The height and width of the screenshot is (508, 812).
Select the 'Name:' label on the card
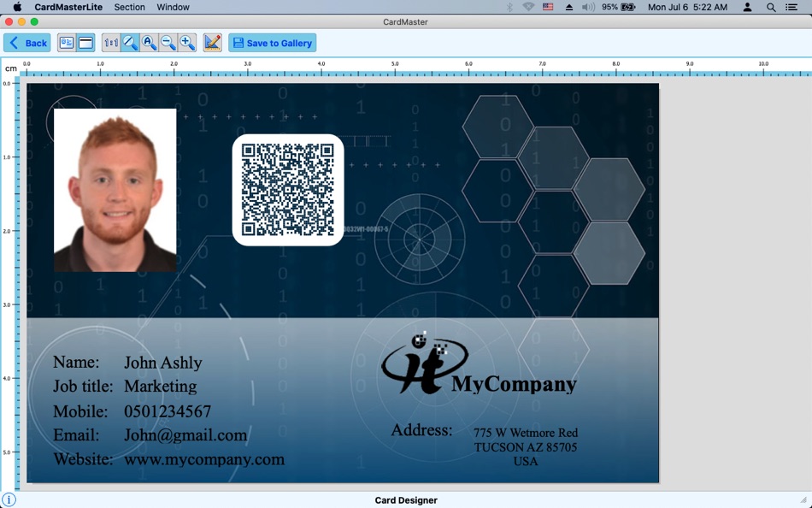point(76,363)
